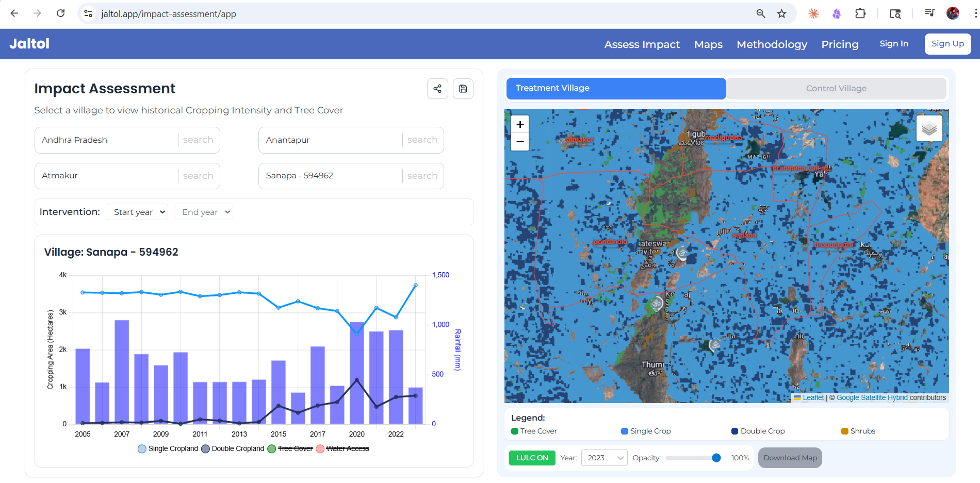Open the map layers control
The height and width of the screenshot is (483, 980).
tap(929, 128)
